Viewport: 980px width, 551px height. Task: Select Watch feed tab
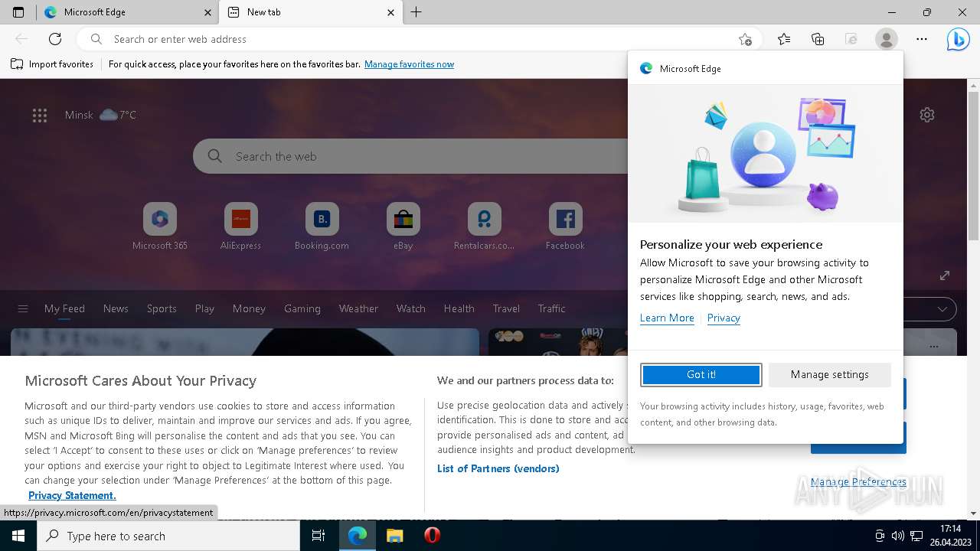(411, 308)
